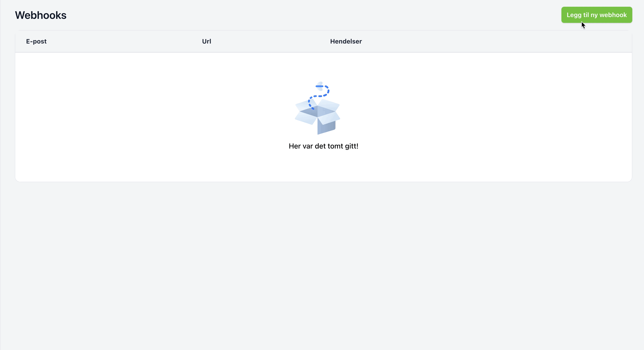Select the E-post column header
The height and width of the screenshot is (350, 644).
(x=36, y=42)
